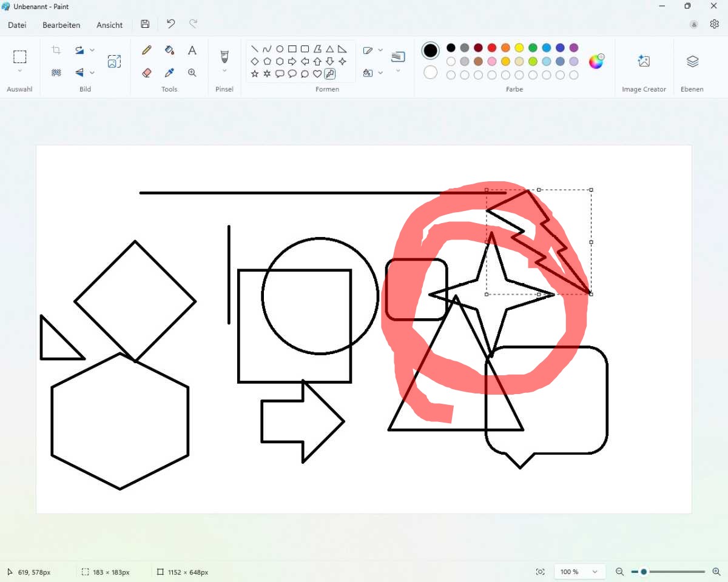This screenshot has width=728, height=582.
Task: Choose the Oval shape
Action: coord(280,49)
